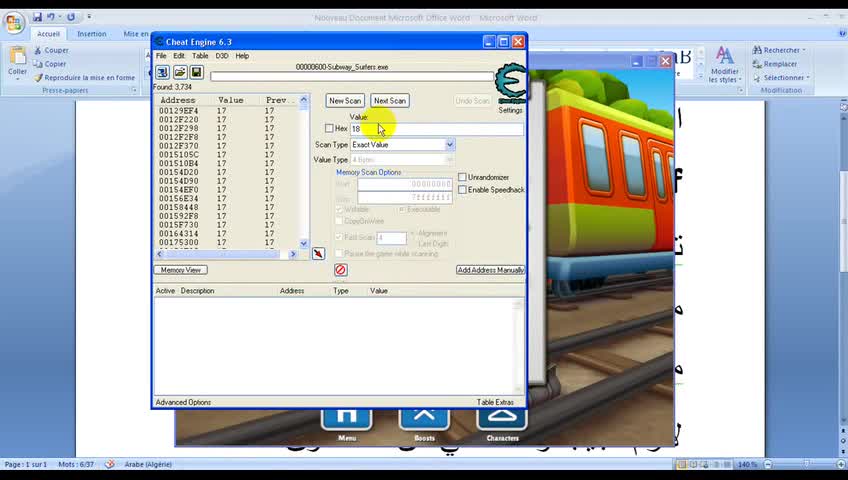Open Advanced Options in Cheat Engine
The image size is (848, 480).
point(183,402)
